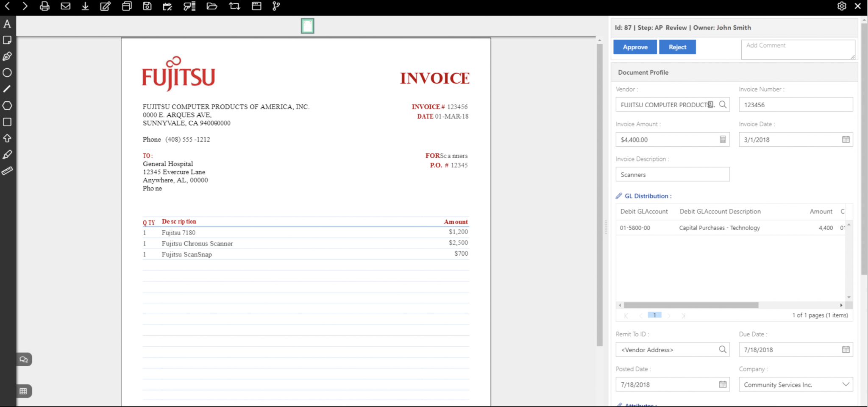Click the Print icon in the toolbar
Viewport: 868px width, 407px height.
coord(45,6)
